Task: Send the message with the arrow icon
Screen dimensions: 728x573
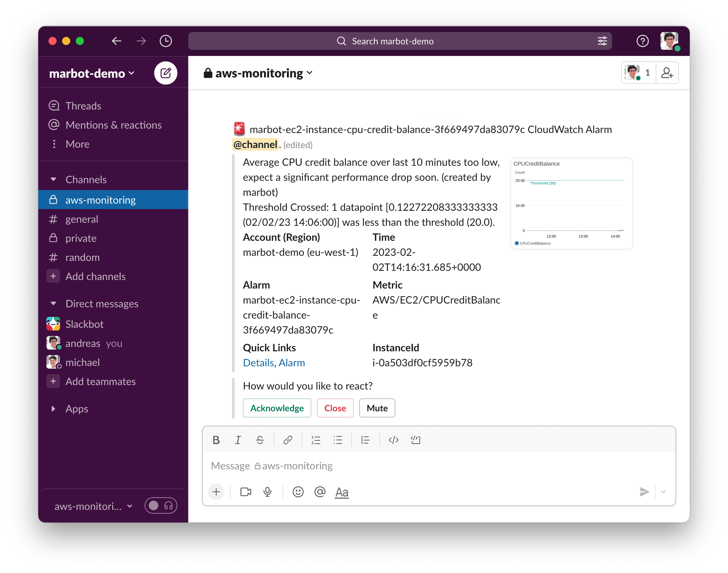Action: click(644, 492)
